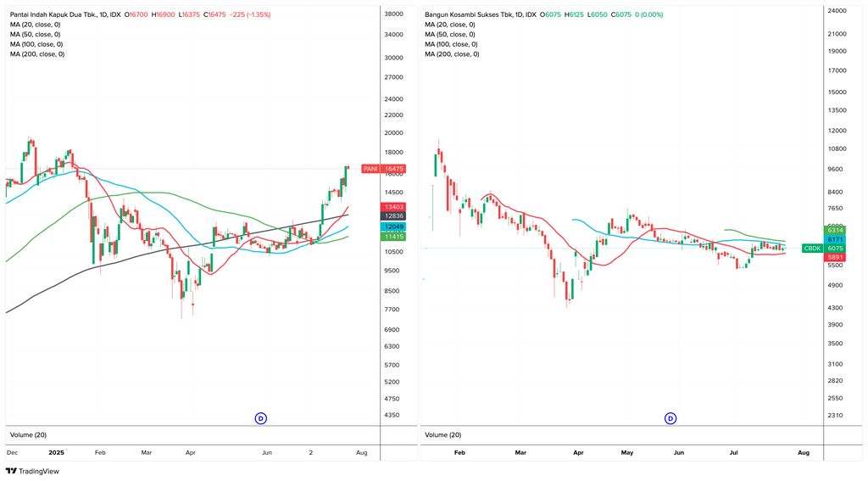The width and height of the screenshot is (868, 481).
Task: Click the red PANI ticker price label
Action: [370, 169]
